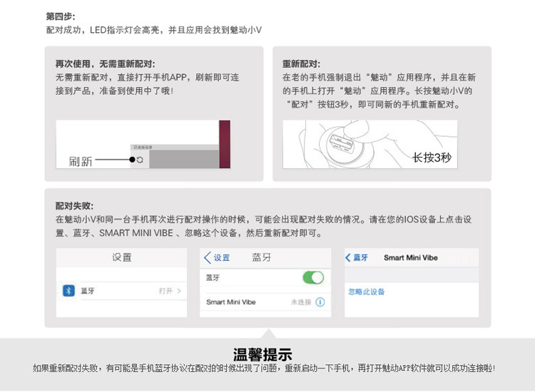Viewport: 535px width, 392px height.
Task: Tap the 忽略此设备 link
Action: 367,292
